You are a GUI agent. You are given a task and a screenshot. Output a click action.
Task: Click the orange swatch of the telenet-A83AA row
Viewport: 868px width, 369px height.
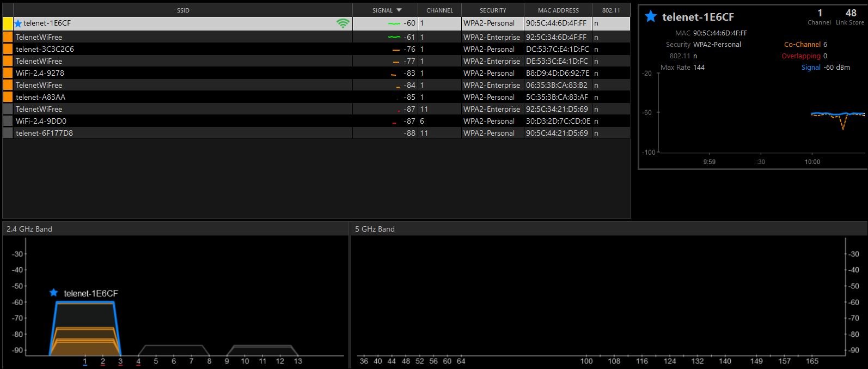(8, 97)
